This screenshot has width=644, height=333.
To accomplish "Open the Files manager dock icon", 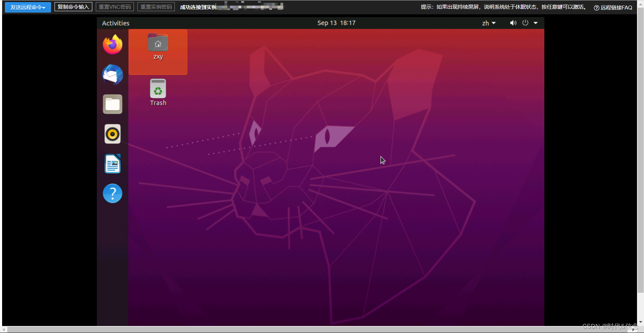I will 113,104.
